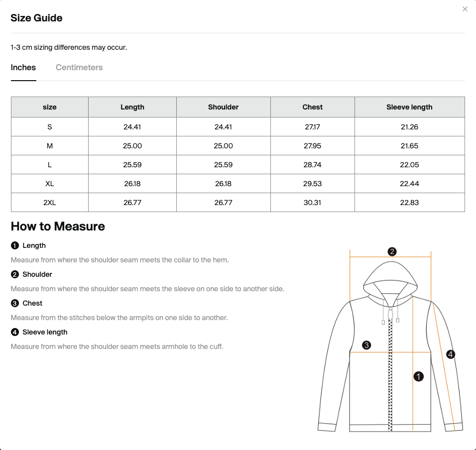Close the Size Guide dialog

pyautogui.click(x=465, y=9)
